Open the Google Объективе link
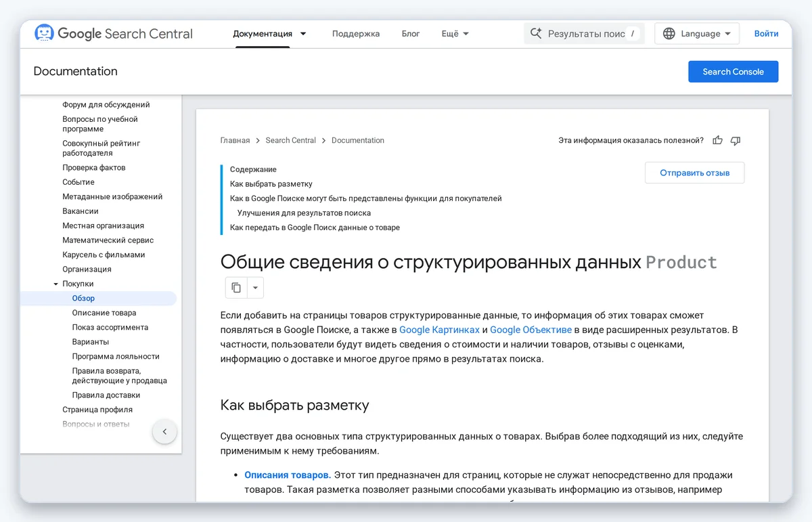Viewport: 812px width, 522px height. tap(531, 330)
